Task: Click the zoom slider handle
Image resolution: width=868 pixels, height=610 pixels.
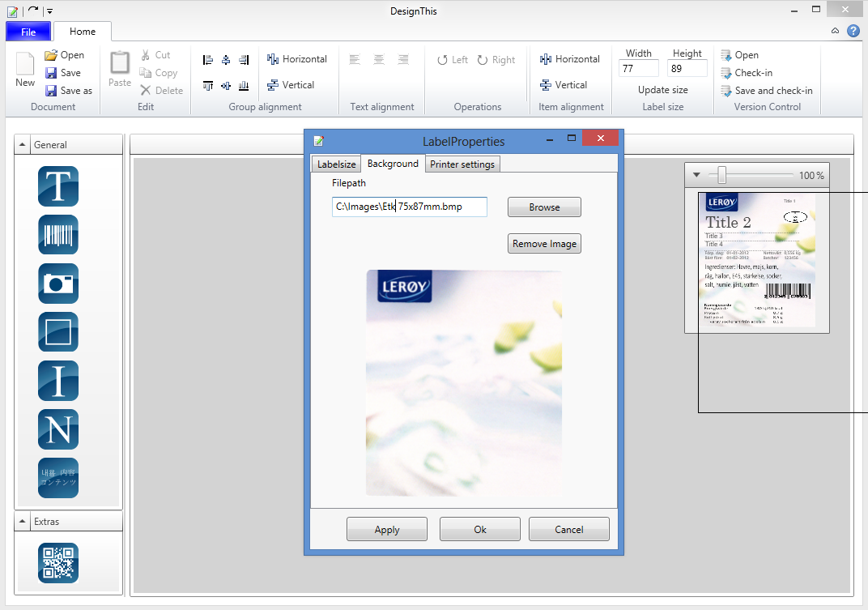Action: 721,175
